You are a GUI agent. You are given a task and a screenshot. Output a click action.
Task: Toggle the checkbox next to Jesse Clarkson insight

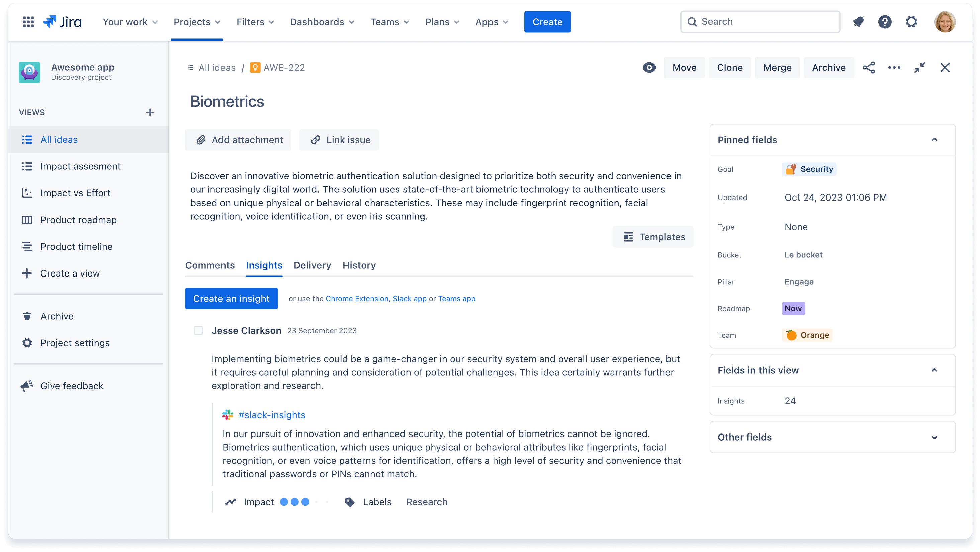tap(198, 330)
